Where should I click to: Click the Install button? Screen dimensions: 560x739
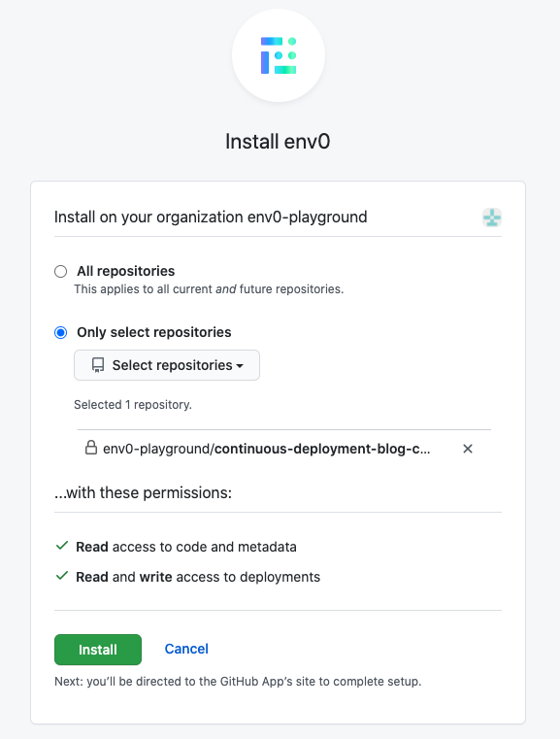tap(98, 650)
